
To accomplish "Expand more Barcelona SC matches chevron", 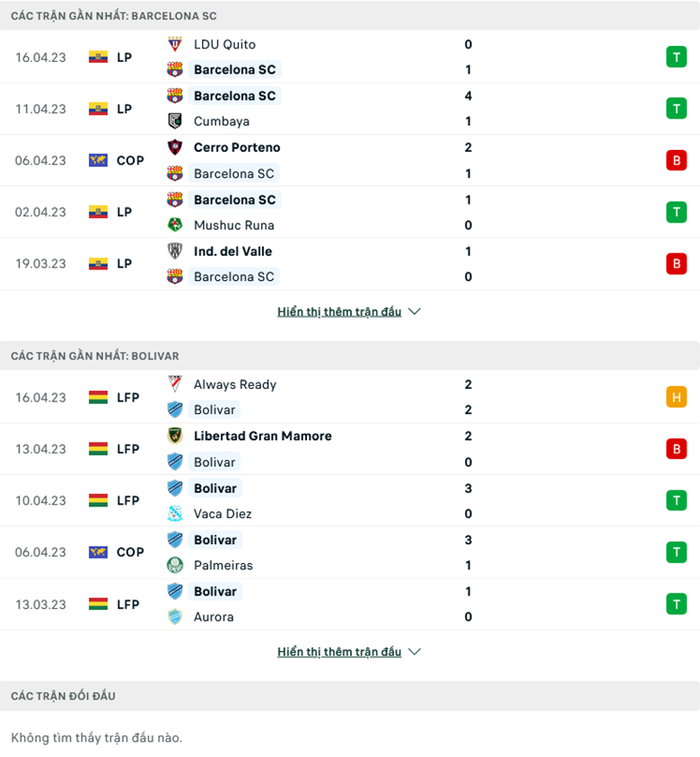I will (x=414, y=312).
